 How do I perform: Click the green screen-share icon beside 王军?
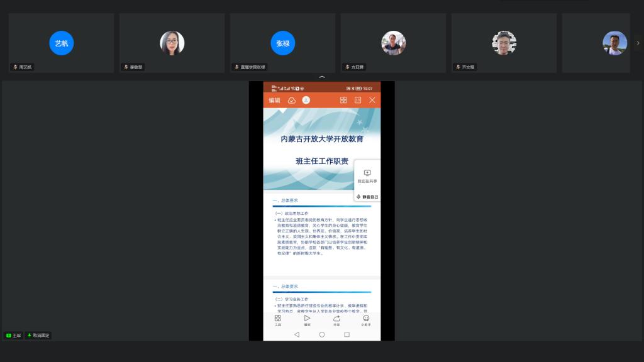click(9, 336)
